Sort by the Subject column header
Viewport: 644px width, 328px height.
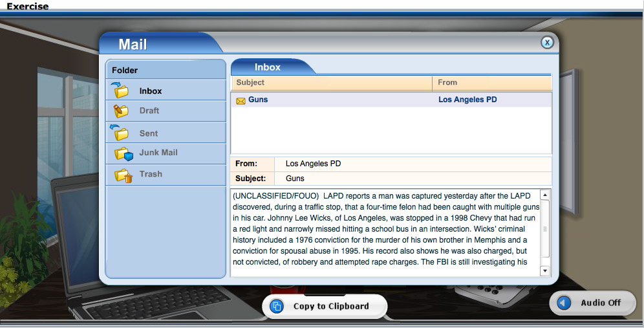pyautogui.click(x=332, y=83)
